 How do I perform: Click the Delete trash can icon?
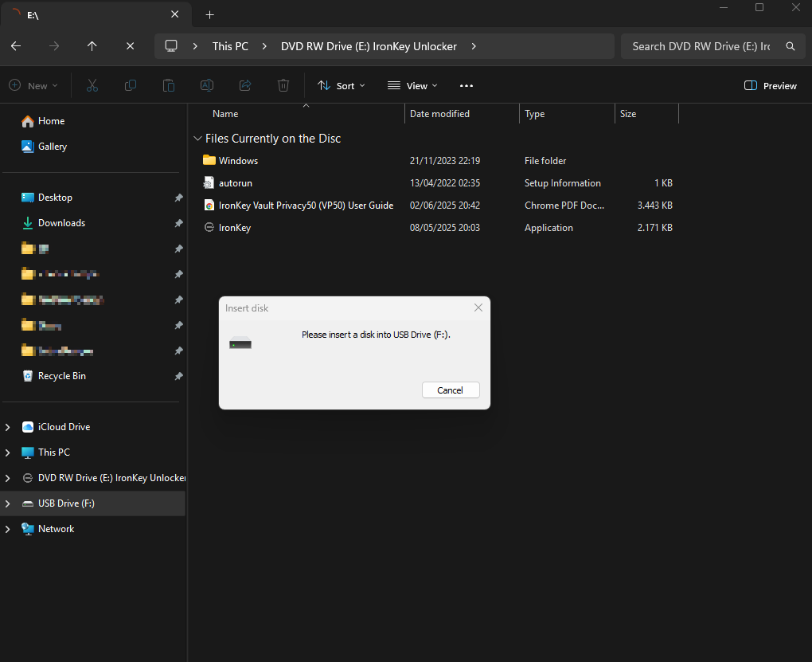[x=283, y=85]
